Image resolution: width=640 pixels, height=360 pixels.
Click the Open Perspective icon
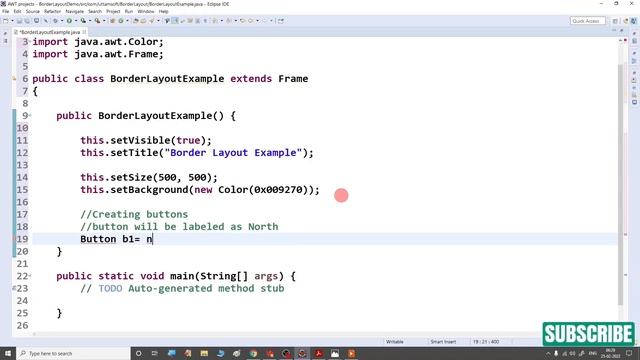(615, 21)
